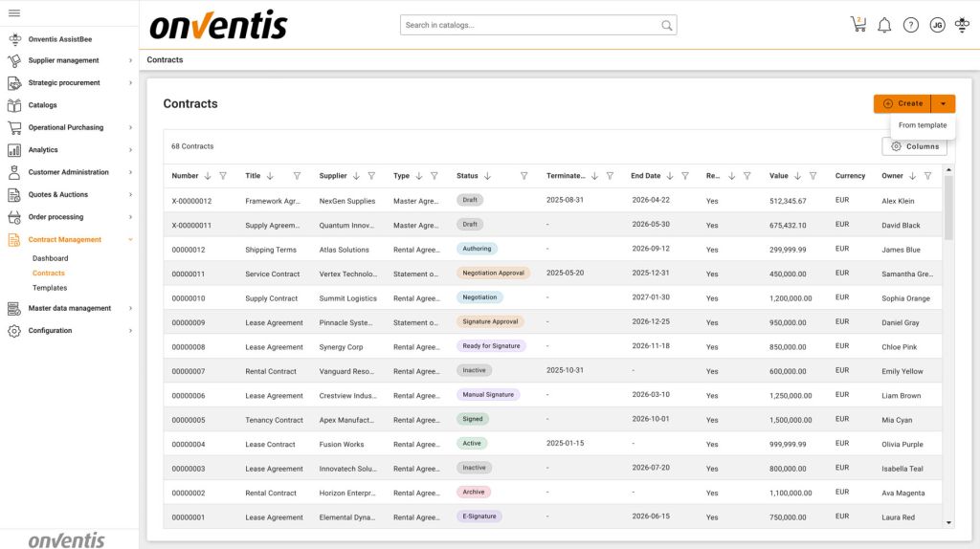The image size is (980, 549).
Task: Sort by End Date column arrow
Action: [670, 176]
